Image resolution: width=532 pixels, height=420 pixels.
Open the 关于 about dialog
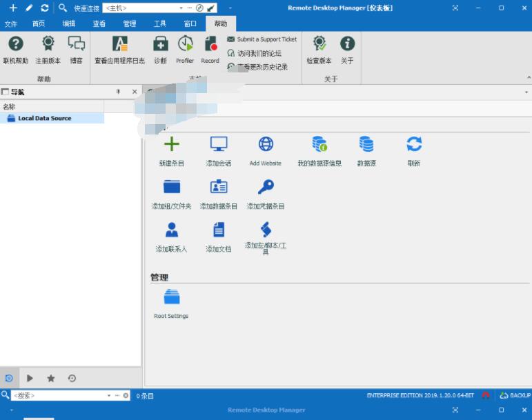[x=347, y=50]
